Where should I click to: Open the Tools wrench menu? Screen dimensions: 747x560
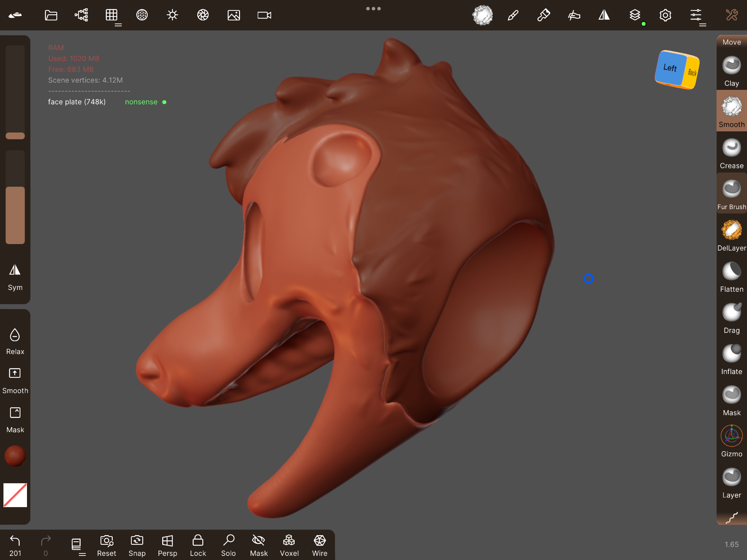[732, 15]
